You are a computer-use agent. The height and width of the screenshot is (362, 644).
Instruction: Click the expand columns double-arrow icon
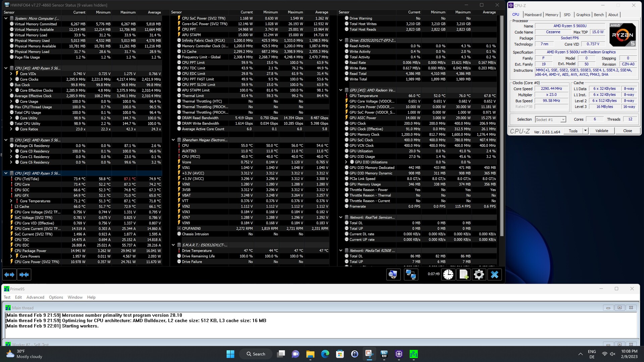pyautogui.click(x=9, y=275)
